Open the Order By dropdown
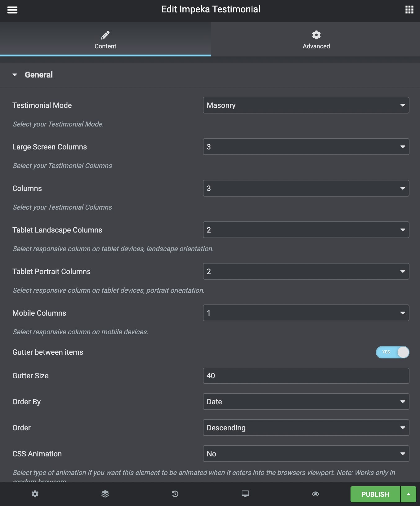The width and height of the screenshot is (420, 506). pos(306,402)
